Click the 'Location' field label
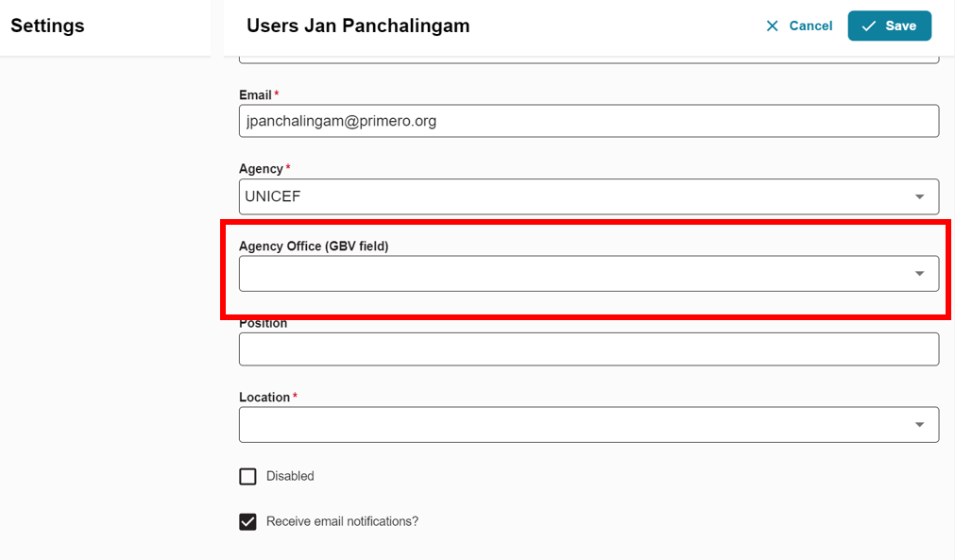This screenshot has height=560, width=955. click(264, 397)
